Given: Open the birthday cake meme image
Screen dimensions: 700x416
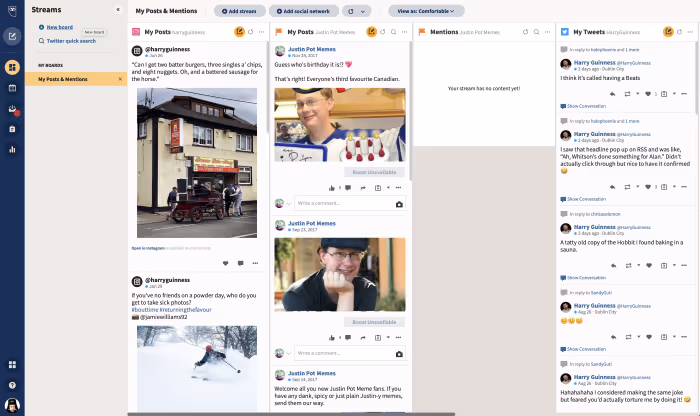Looking at the screenshot, I should [x=340, y=125].
